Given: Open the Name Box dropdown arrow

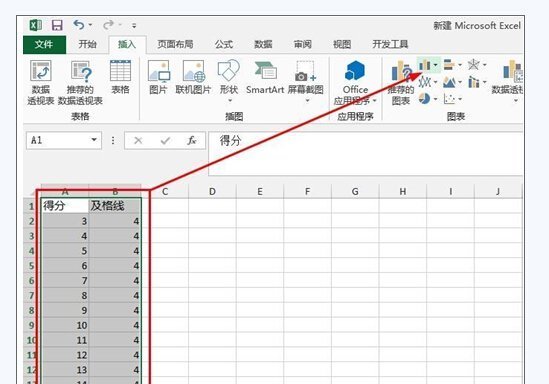Looking at the screenshot, I should coord(94,140).
